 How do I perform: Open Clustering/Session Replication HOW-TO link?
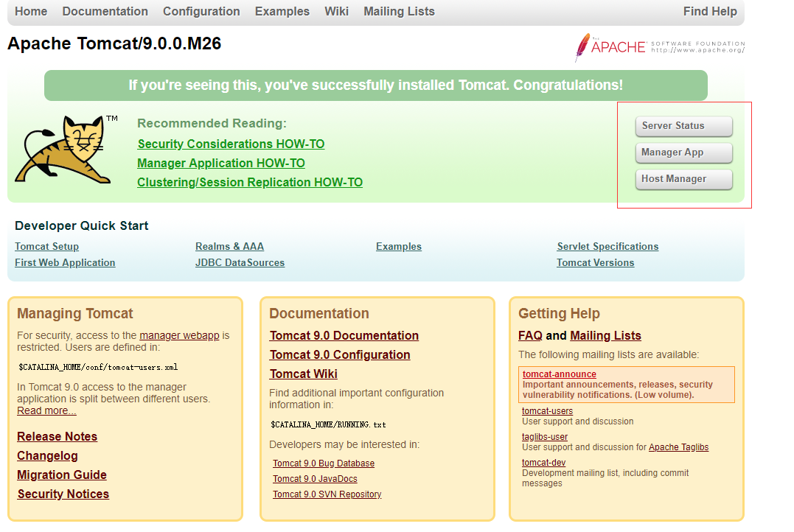pos(250,182)
